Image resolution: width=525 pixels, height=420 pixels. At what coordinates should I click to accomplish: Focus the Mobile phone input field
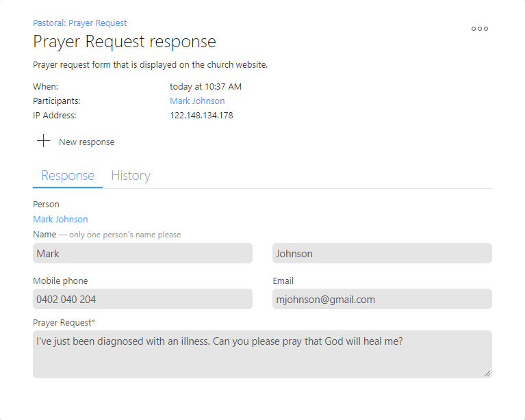coord(142,300)
